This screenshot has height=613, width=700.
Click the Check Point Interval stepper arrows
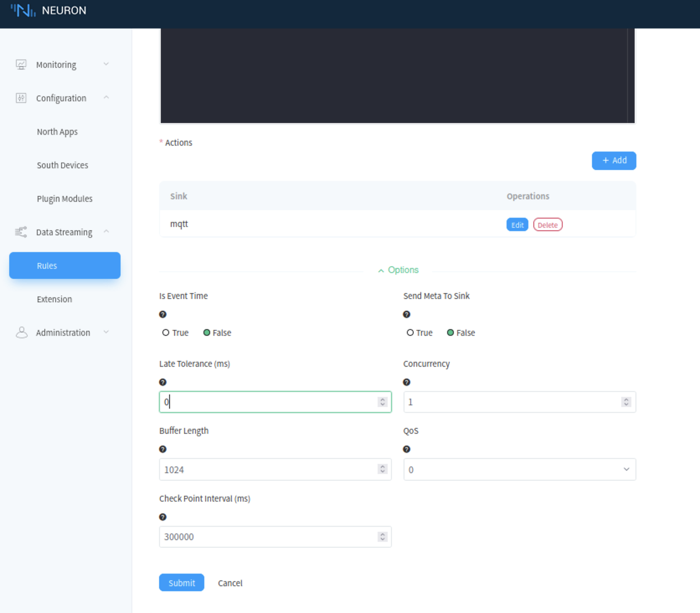click(382, 537)
